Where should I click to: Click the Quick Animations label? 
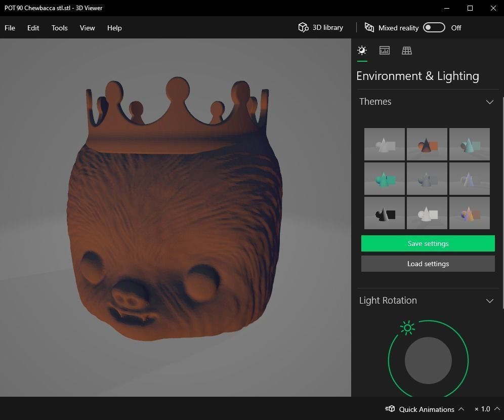[x=427, y=409]
